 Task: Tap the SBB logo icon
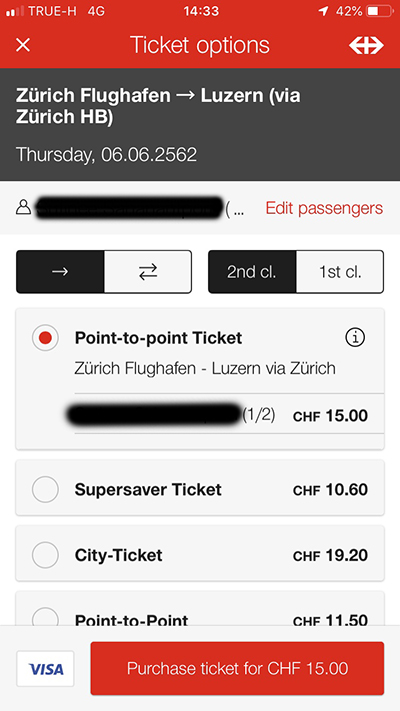click(x=366, y=45)
